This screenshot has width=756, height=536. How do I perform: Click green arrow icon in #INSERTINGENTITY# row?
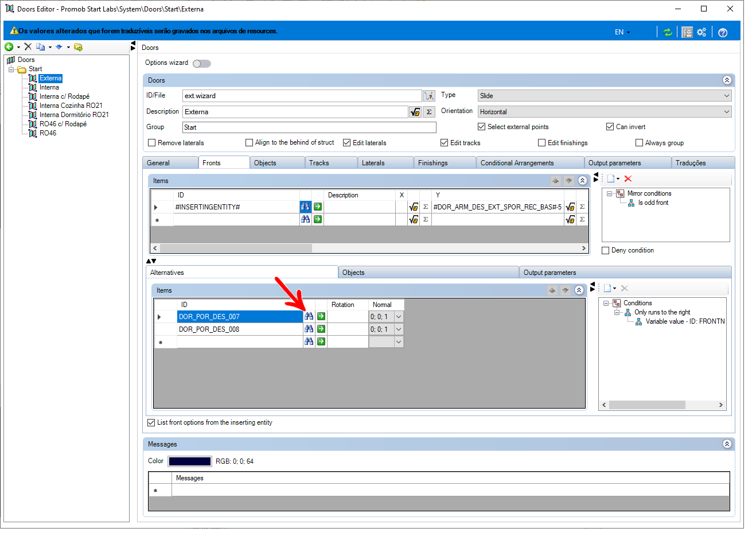[x=317, y=207]
